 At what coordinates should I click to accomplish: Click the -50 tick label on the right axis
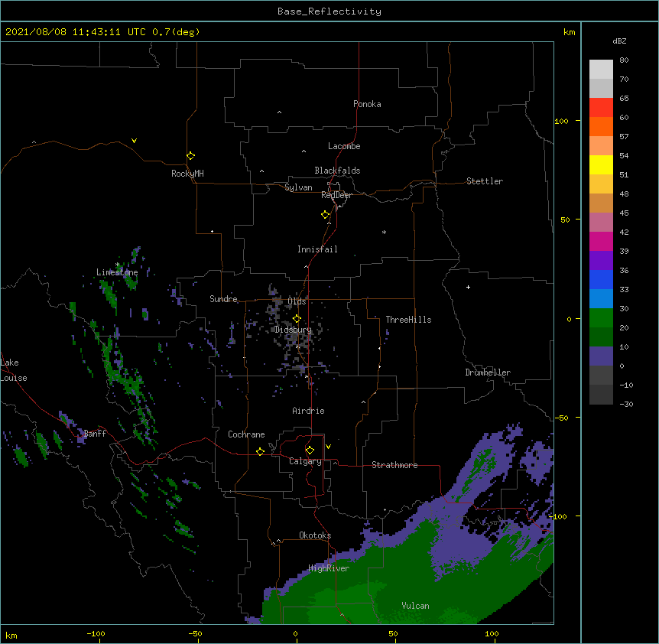[x=561, y=418]
